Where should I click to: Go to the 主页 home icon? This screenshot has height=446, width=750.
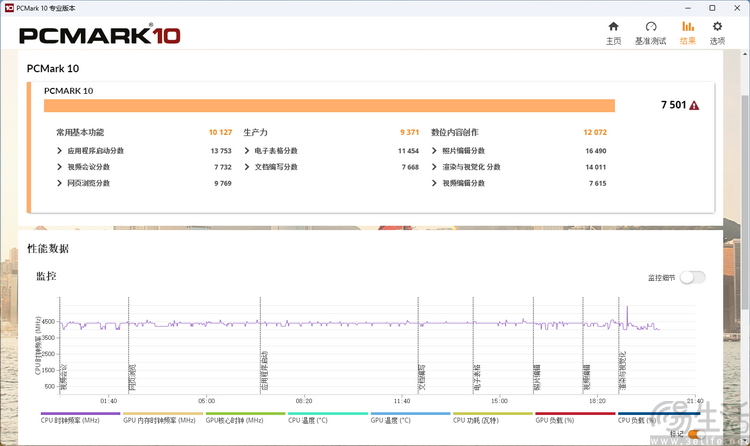click(613, 27)
